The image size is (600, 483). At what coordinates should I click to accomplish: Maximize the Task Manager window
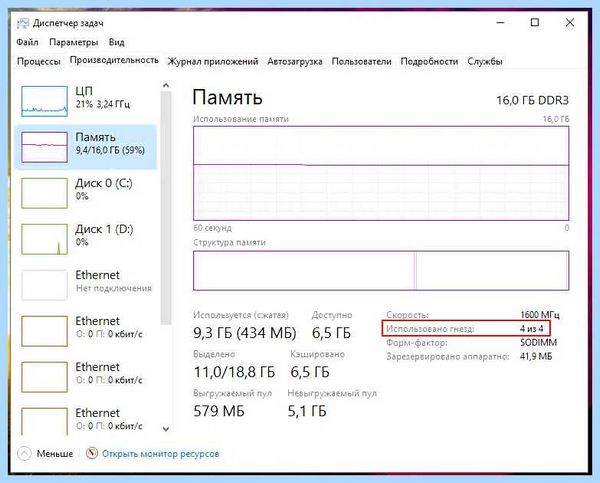coord(535,23)
